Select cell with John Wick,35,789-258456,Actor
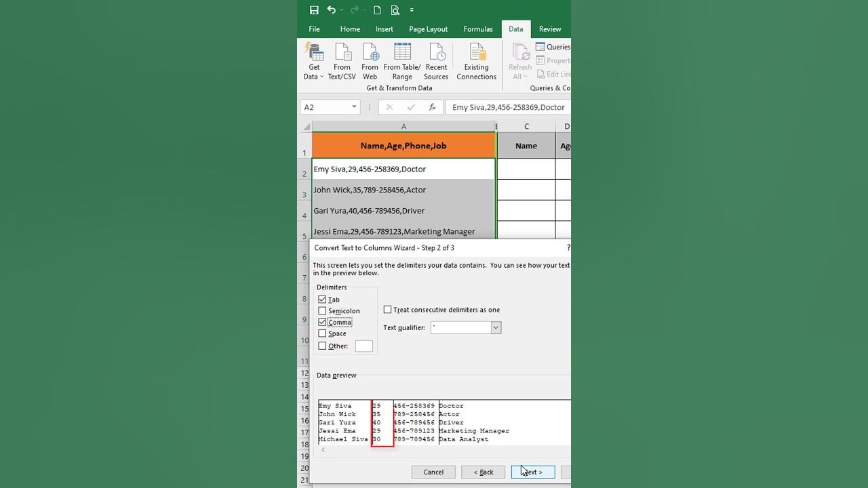Screen dimensions: 868x488 point(403,190)
